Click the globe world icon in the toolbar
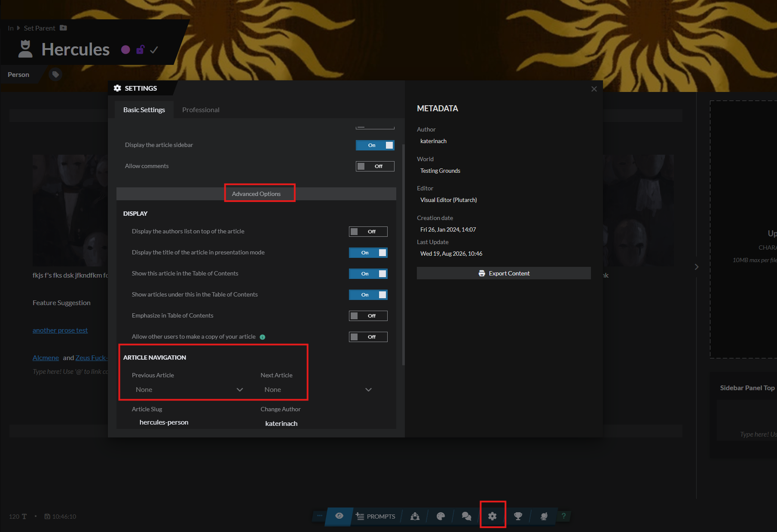This screenshot has height=532, width=777. pyautogui.click(x=544, y=516)
